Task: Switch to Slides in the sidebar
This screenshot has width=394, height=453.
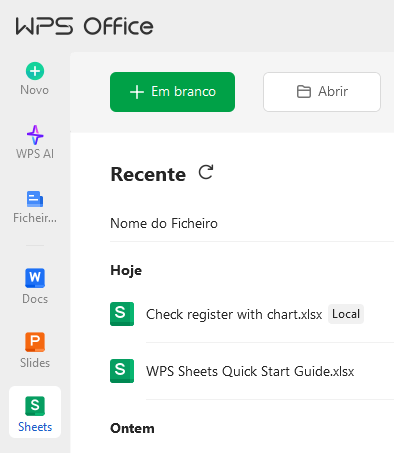Action: (35, 351)
